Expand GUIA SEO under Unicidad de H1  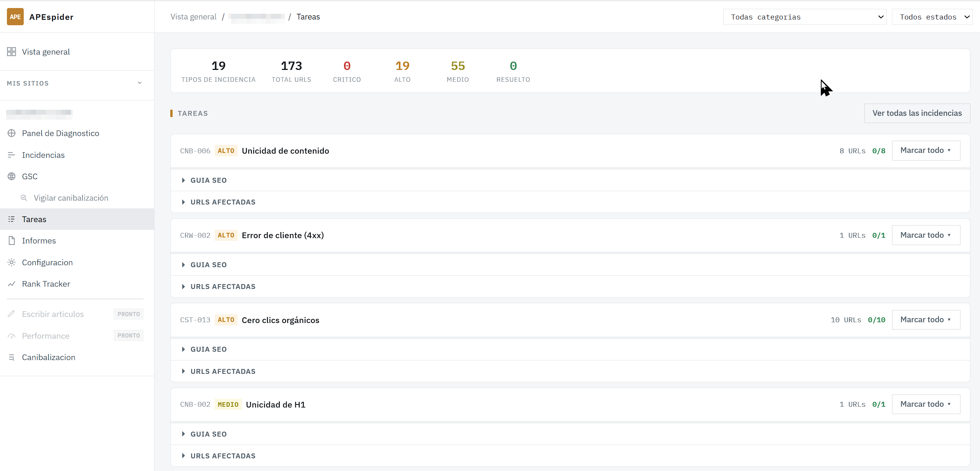pos(570,434)
